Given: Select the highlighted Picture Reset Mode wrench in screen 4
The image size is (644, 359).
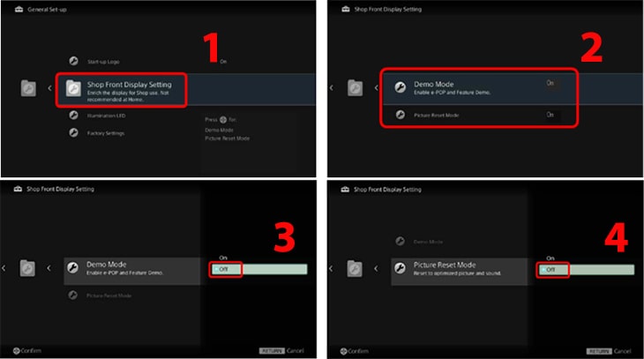Looking at the screenshot, I should pos(400,268).
